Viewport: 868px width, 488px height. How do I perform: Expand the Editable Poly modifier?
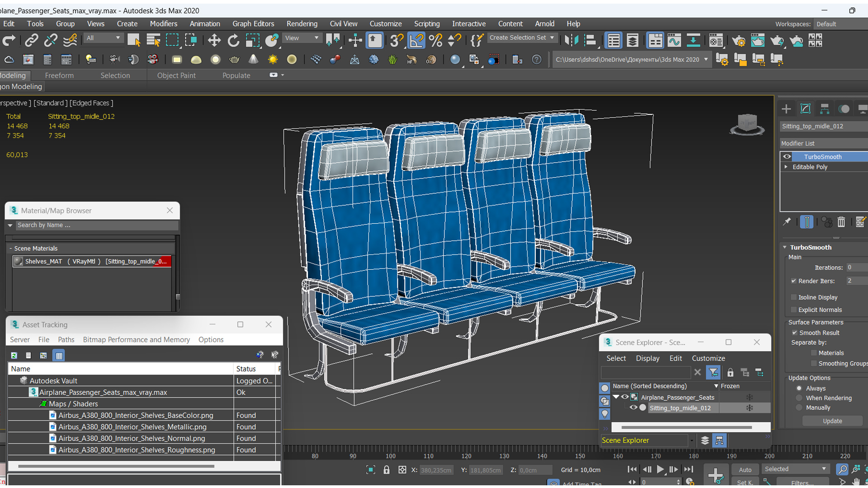(786, 167)
